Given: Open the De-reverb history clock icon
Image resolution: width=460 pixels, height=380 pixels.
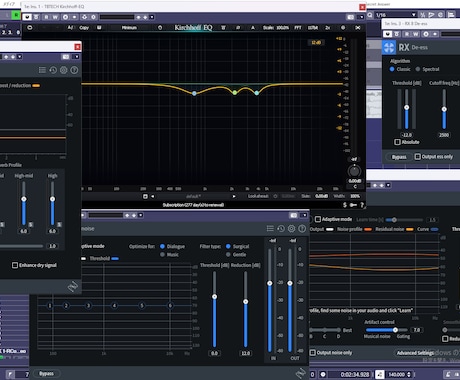Looking at the screenshot, I should tap(53, 70).
